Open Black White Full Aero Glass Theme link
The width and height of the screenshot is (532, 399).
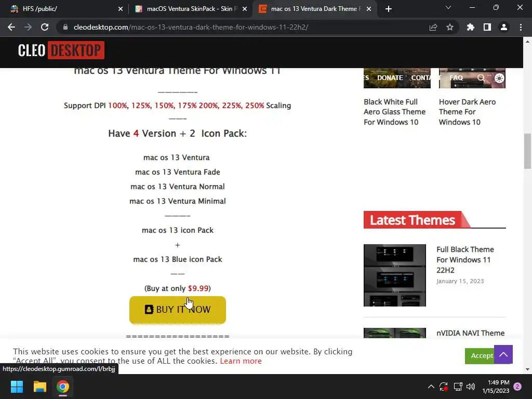pos(395,112)
